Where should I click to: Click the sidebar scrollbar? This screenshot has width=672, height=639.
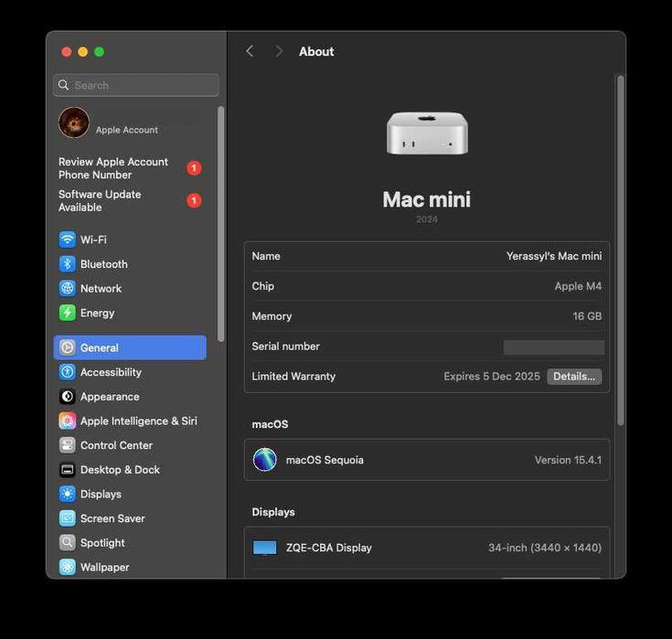(220, 224)
